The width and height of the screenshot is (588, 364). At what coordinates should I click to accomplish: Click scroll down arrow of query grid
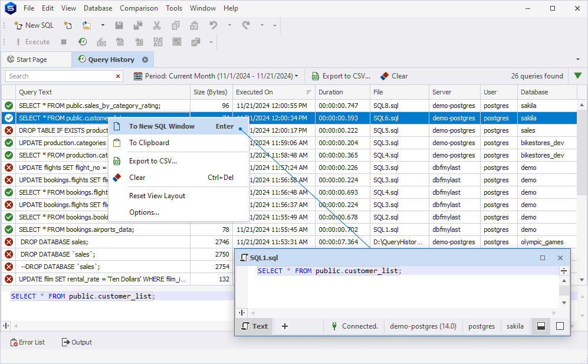(582, 280)
